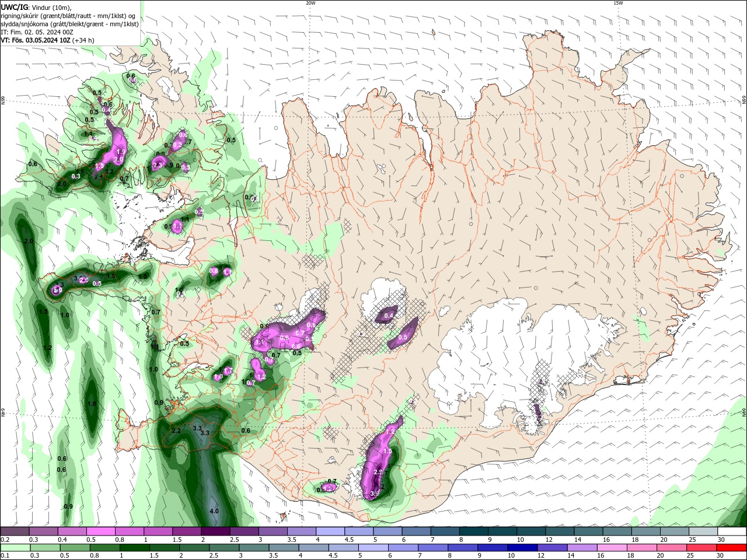Select the darkest purple 2 swatch in the upper scale
747x560 pixels.
point(215,531)
